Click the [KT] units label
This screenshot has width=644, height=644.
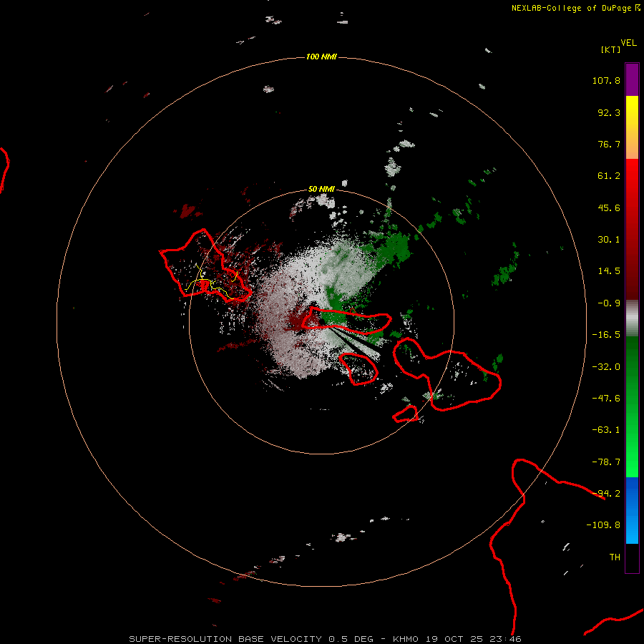(610, 49)
